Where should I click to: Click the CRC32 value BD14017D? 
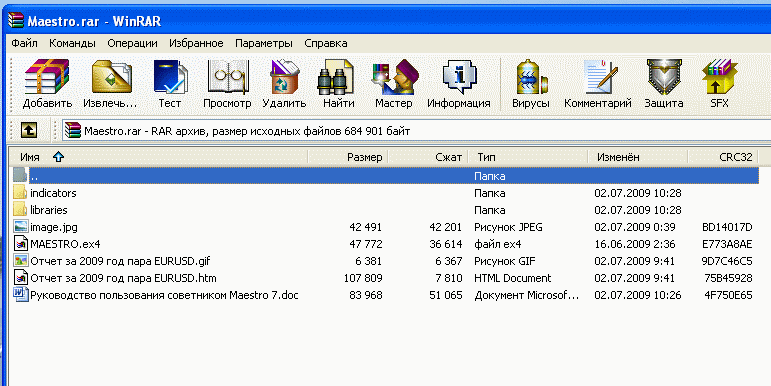click(727, 227)
